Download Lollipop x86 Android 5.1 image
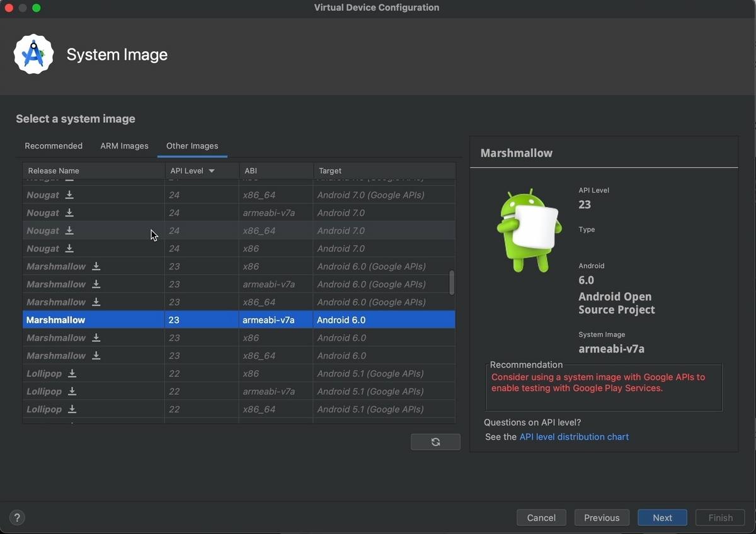Viewport: 756px width, 534px height. click(x=72, y=373)
